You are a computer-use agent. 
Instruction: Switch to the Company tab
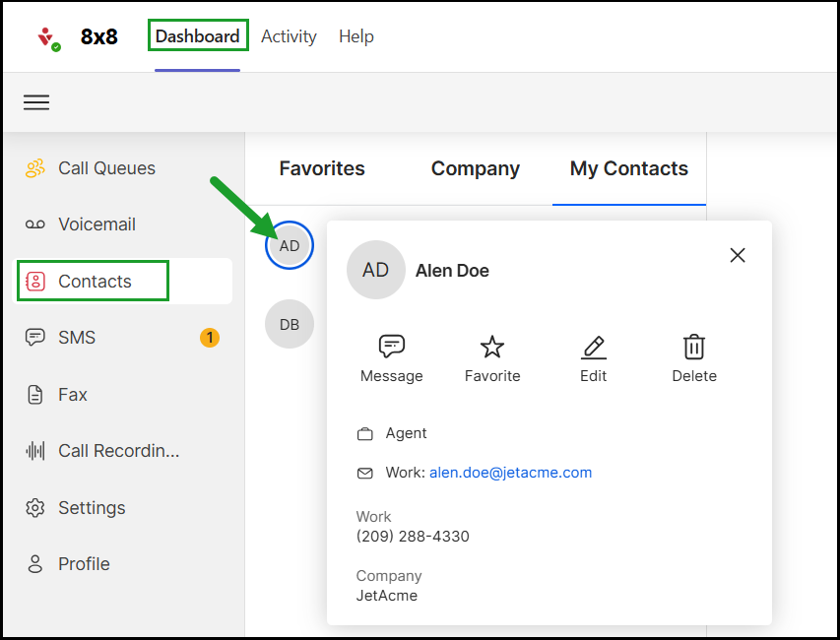pyautogui.click(x=476, y=168)
